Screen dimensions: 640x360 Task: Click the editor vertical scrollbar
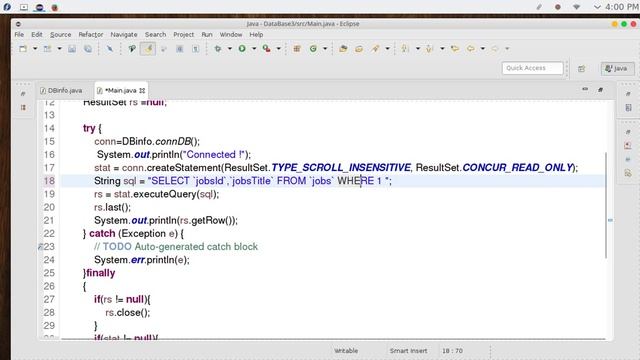point(606,205)
